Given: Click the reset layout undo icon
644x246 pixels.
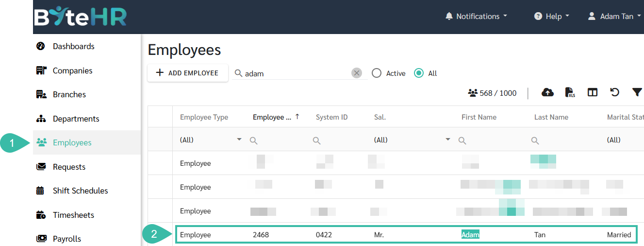Looking at the screenshot, I should click(615, 92).
